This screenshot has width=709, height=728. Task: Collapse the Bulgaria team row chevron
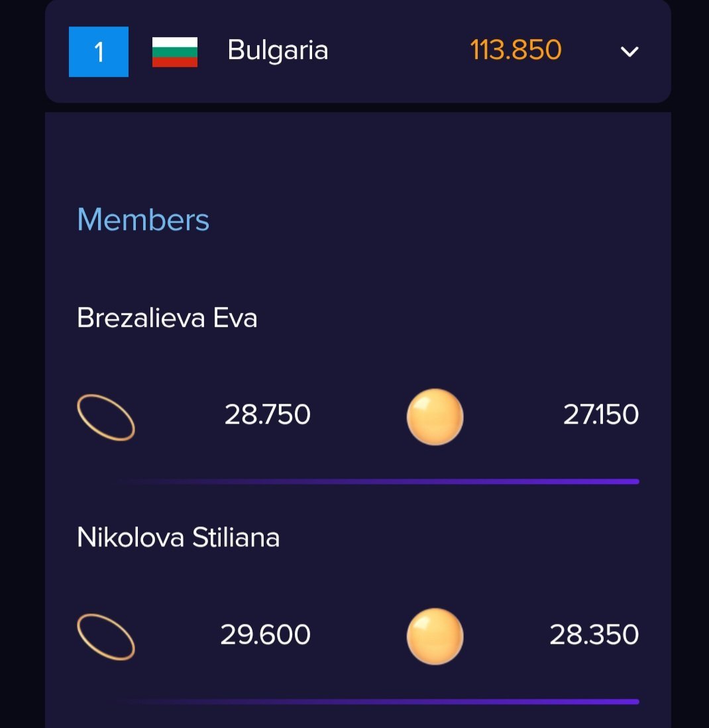tap(629, 52)
